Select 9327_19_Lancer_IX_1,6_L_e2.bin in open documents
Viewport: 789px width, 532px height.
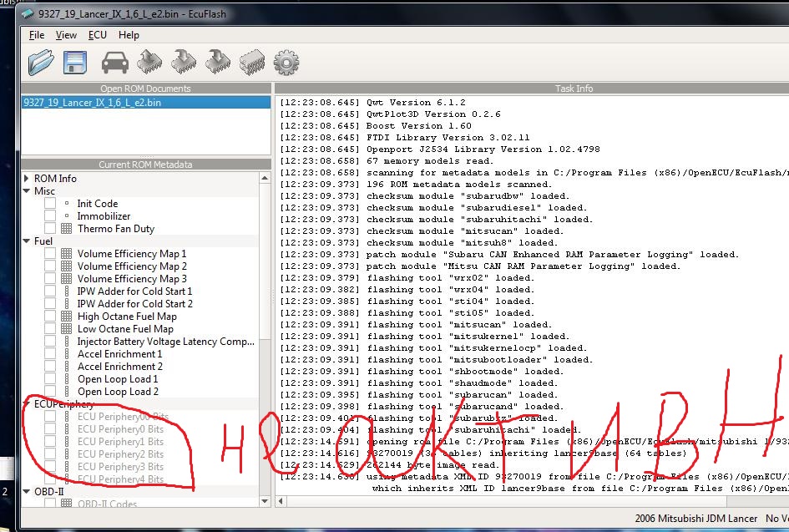point(93,103)
